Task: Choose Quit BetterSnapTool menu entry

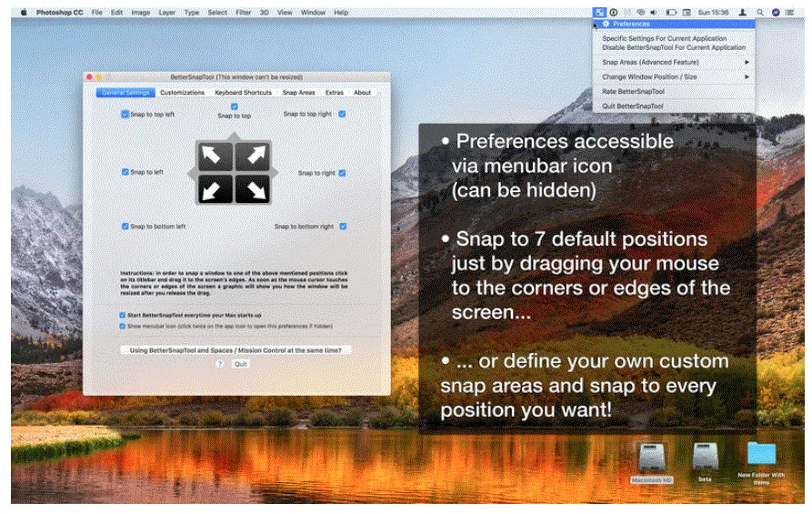Action: 674,106
